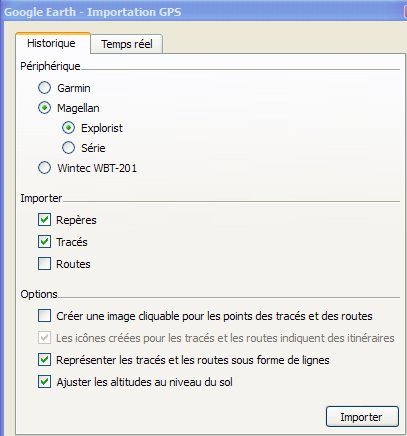Select the Historique tab

tap(52, 43)
